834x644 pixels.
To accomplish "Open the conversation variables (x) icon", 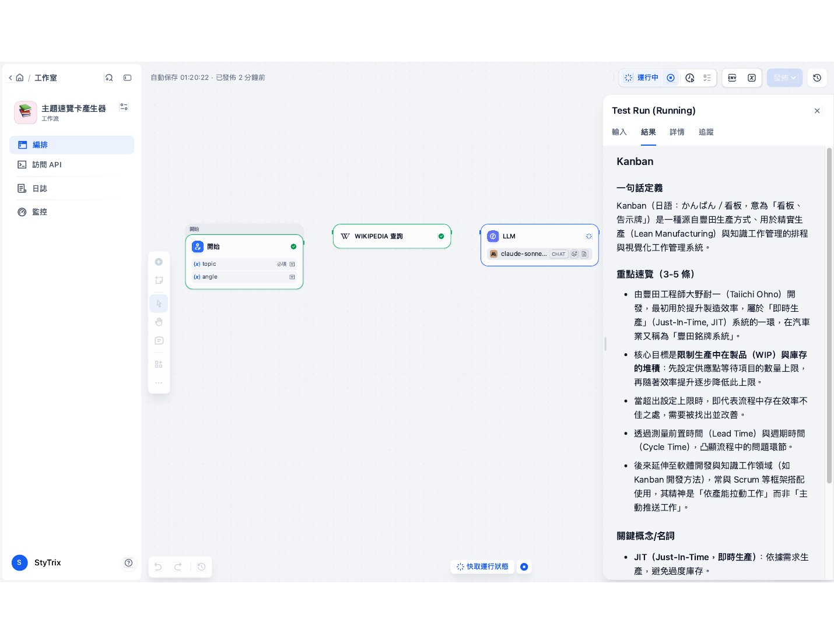I will click(x=752, y=78).
